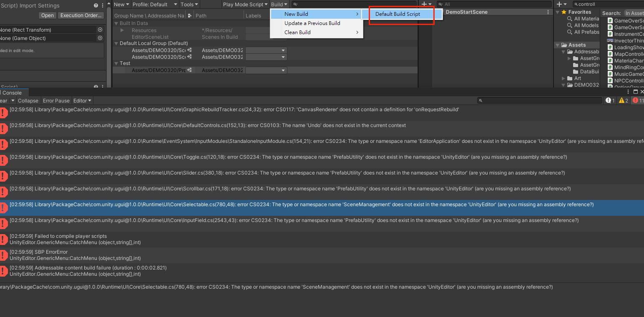Click the Execution Order button
The width and height of the screenshot is (644, 317).
(x=81, y=15)
